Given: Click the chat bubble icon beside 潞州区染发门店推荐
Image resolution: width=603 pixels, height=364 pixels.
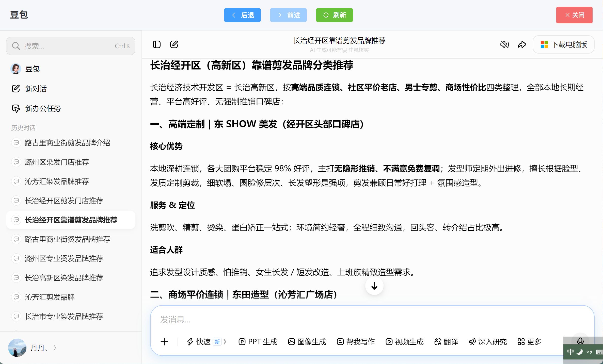Looking at the screenshot, I should [16, 162].
